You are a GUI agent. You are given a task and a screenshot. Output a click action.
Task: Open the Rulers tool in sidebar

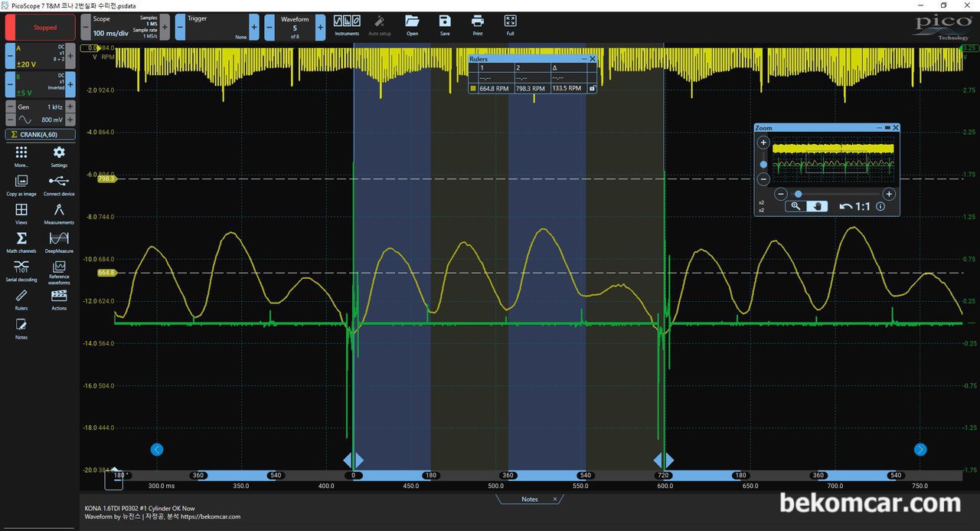(21, 300)
